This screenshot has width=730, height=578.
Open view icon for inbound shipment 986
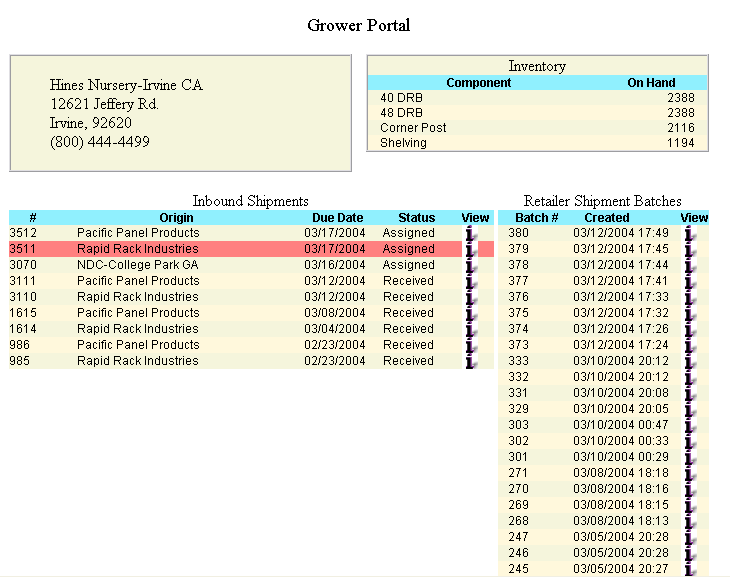click(471, 345)
